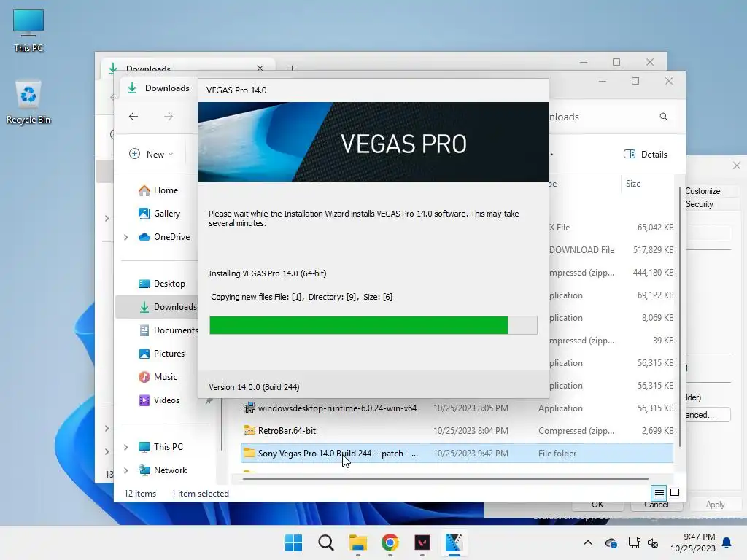
Task: Open the Windows Start menu
Action: (x=293, y=542)
